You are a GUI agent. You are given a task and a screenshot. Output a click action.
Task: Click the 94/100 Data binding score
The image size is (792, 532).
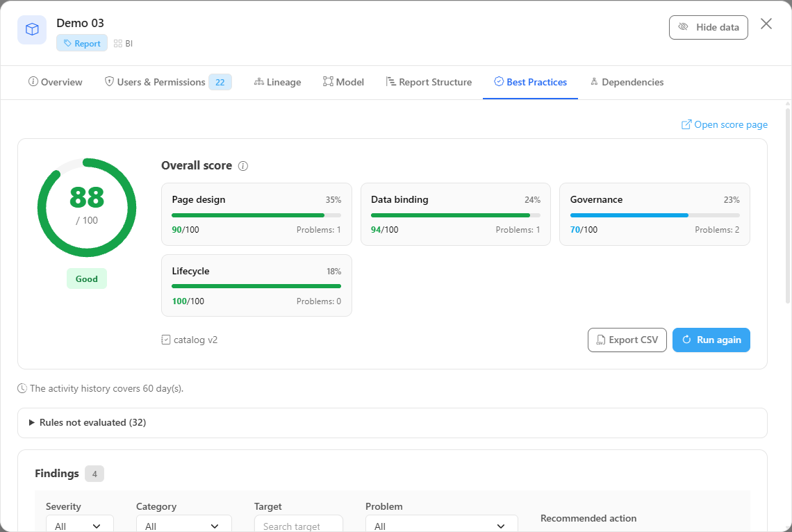[384, 230]
